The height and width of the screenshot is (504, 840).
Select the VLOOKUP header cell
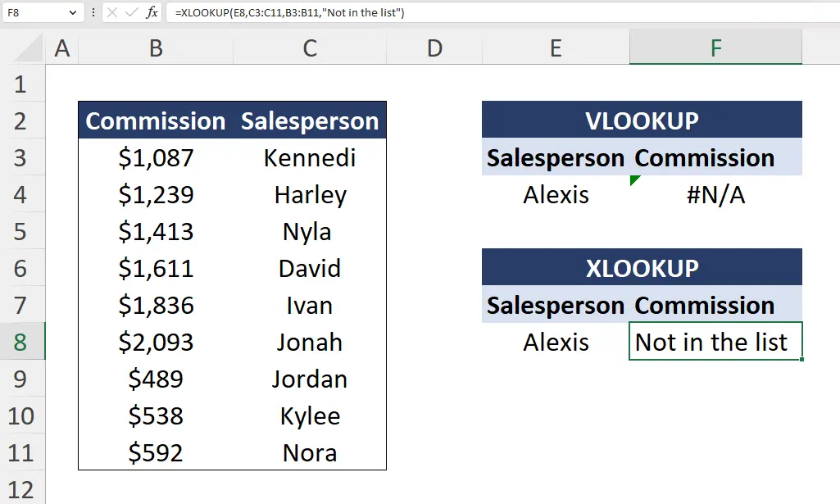[x=642, y=120]
